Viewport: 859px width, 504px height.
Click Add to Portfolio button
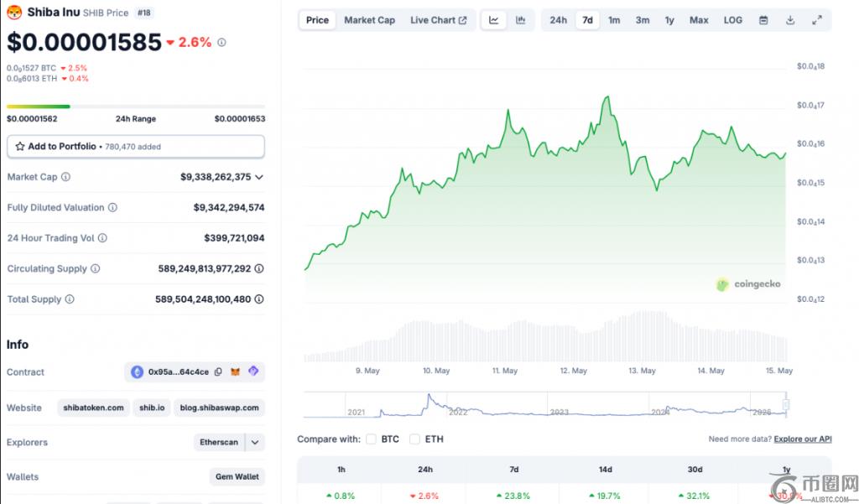[136, 146]
